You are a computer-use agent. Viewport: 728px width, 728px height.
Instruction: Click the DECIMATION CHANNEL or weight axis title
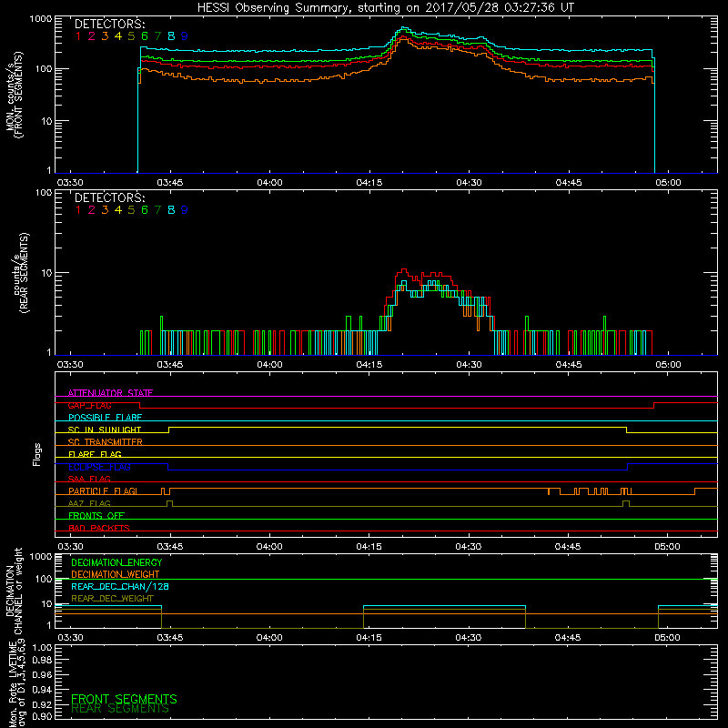[x=14, y=591]
